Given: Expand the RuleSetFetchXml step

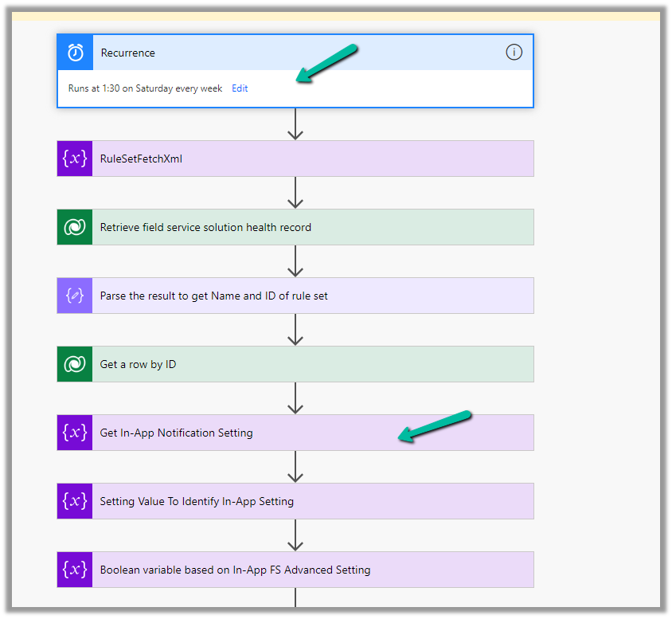Looking at the screenshot, I should click(x=311, y=159).
